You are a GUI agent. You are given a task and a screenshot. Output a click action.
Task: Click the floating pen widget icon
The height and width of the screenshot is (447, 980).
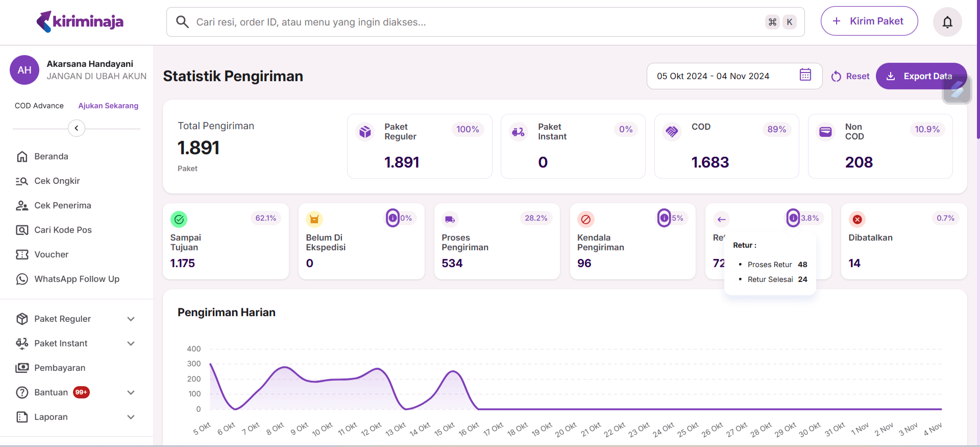pyautogui.click(x=957, y=90)
